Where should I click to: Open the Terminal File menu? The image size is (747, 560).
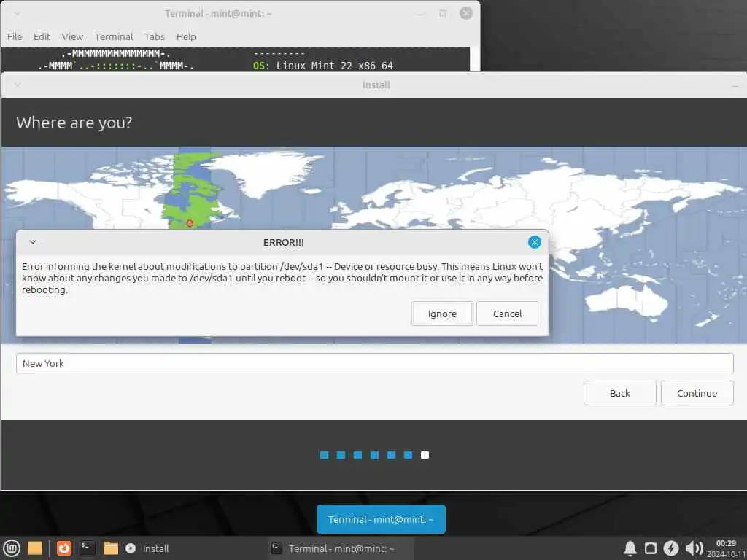point(15,36)
